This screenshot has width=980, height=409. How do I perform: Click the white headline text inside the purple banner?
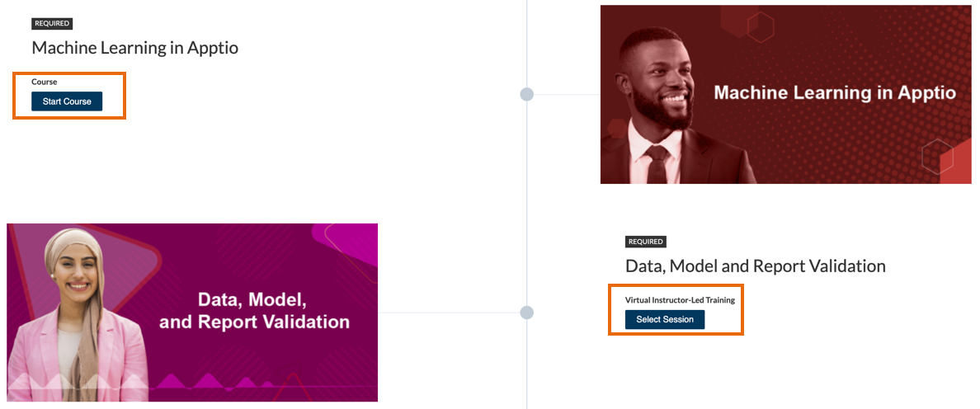pos(254,310)
